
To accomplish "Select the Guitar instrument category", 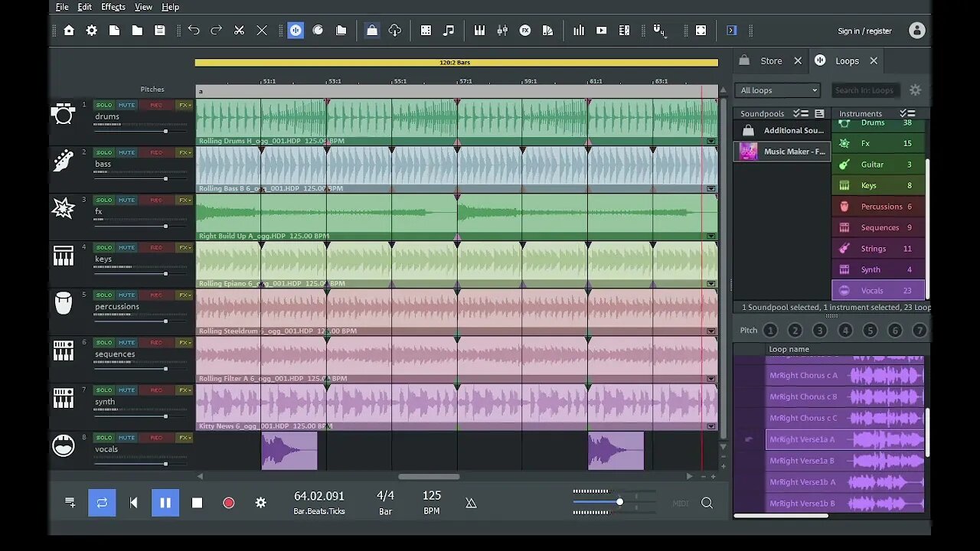I will (877, 165).
